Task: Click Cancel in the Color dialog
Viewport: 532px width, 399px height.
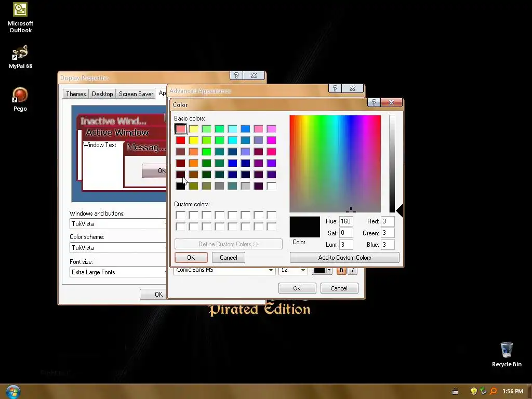Action: coord(229,258)
